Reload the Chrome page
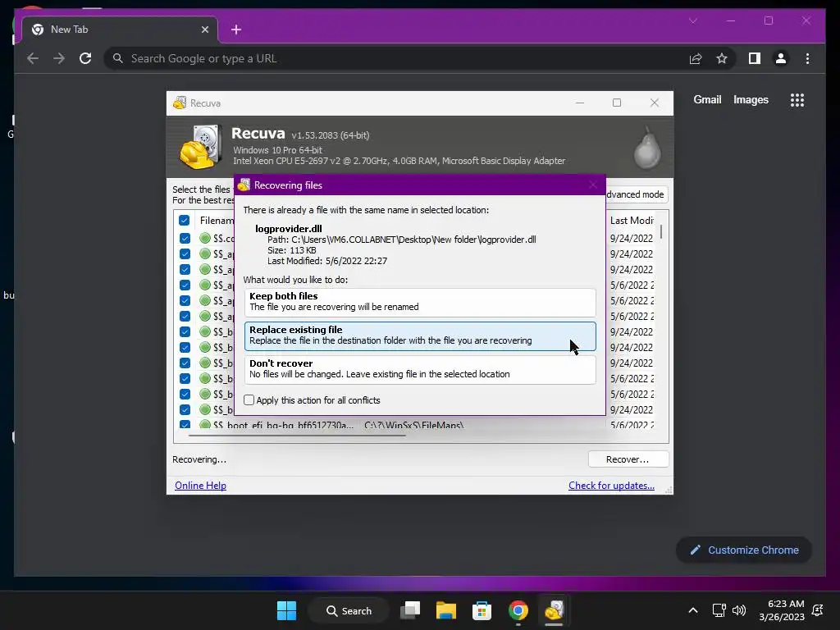Screen dimensions: 840x630 (x=85, y=58)
